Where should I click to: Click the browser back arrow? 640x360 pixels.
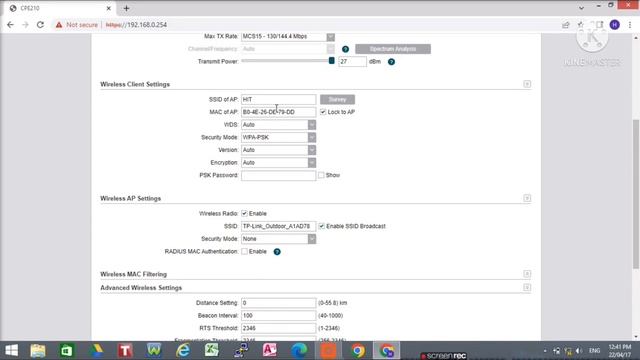pyautogui.click(x=10, y=25)
